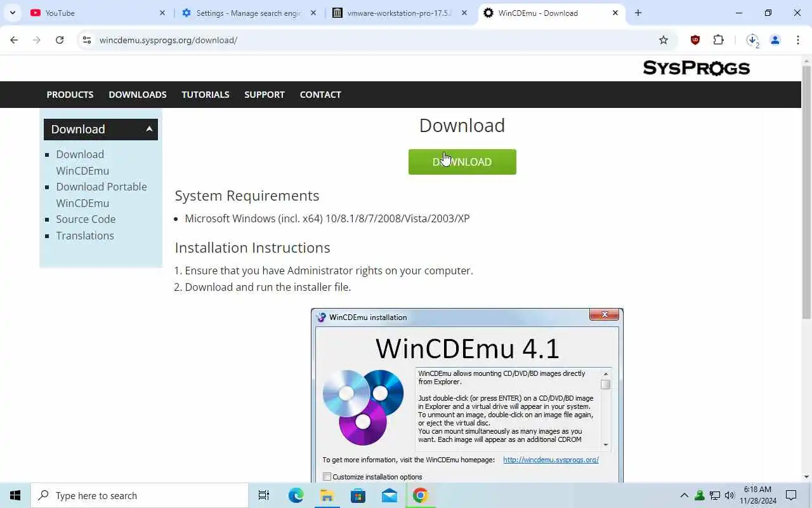Open the Chrome profile avatar
This screenshot has width=812, height=508.
[x=775, y=40]
